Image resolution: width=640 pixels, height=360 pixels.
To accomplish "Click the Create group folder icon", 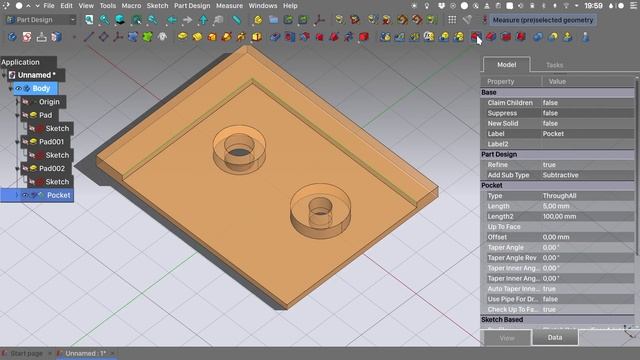I will pyautogui.click(x=273, y=20).
